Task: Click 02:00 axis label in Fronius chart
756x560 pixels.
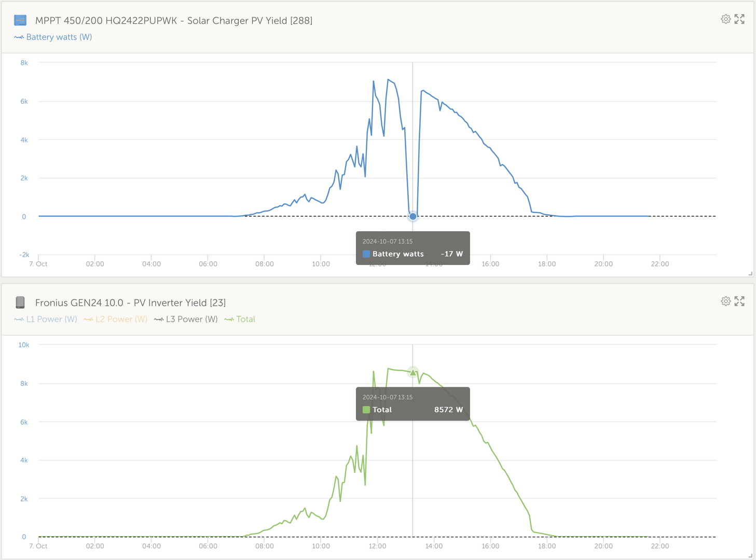Action: click(95, 546)
